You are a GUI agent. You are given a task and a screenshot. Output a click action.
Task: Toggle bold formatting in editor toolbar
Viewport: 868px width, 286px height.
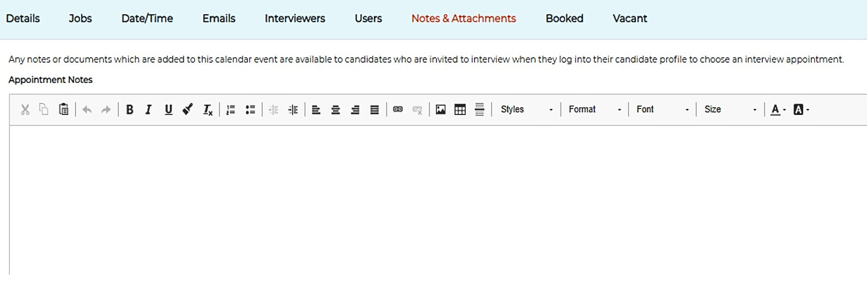[x=130, y=109]
